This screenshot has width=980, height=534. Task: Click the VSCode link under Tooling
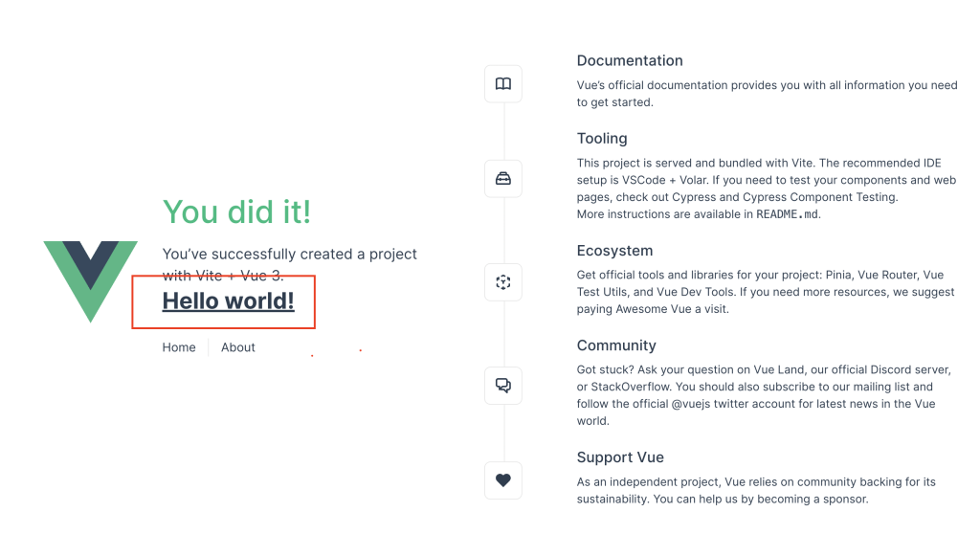tap(644, 180)
